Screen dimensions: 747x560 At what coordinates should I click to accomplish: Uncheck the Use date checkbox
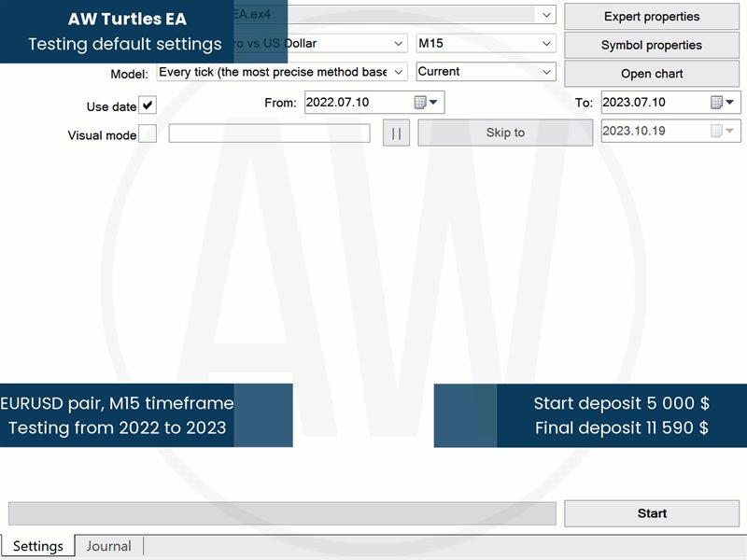click(148, 105)
